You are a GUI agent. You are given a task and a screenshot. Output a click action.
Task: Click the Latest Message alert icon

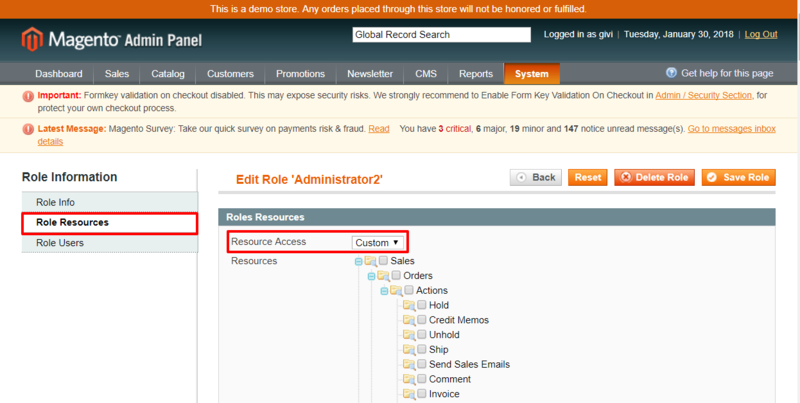tap(28, 130)
